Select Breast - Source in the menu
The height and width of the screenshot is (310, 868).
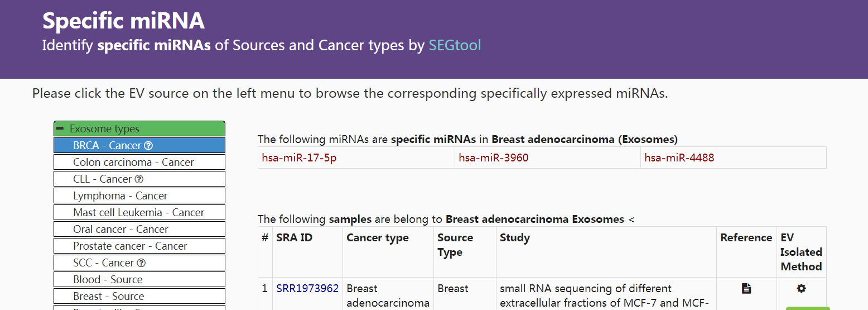coord(139,297)
